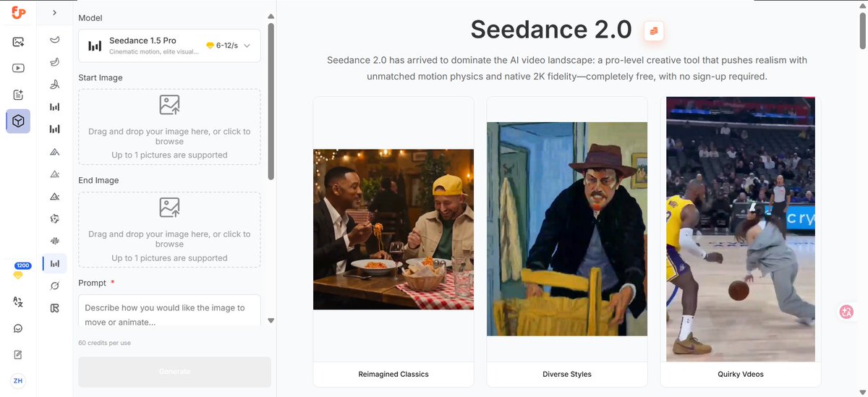Click the '60 credits per use' text
Screen dimensions: 868x397
tap(105, 343)
